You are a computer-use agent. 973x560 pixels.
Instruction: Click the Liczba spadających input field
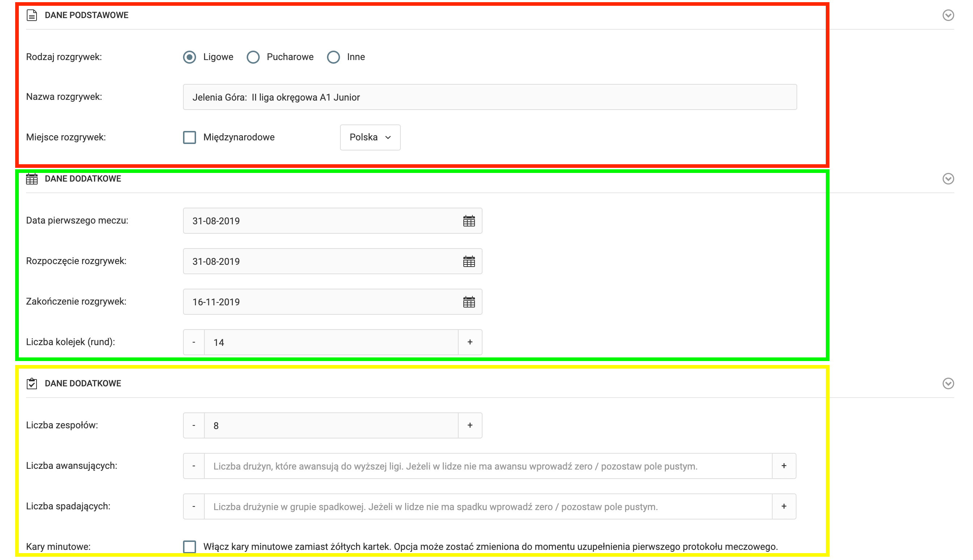pos(488,506)
